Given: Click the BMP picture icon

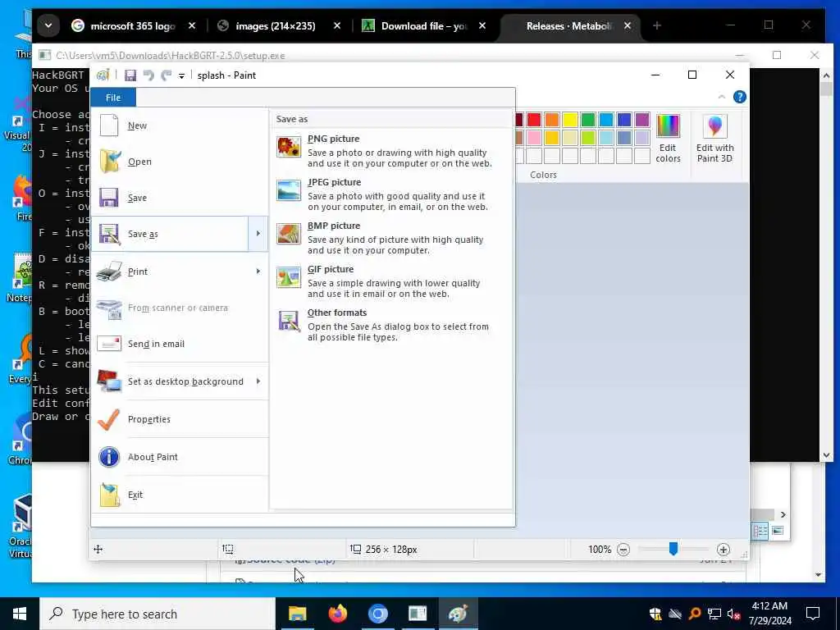Looking at the screenshot, I should [289, 234].
